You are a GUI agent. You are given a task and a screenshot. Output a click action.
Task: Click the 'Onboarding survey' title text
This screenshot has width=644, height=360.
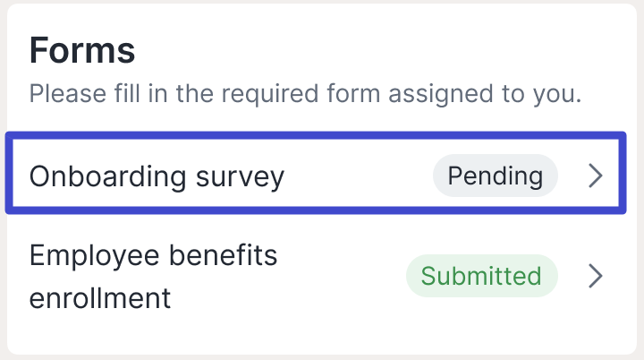pyautogui.click(x=157, y=176)
